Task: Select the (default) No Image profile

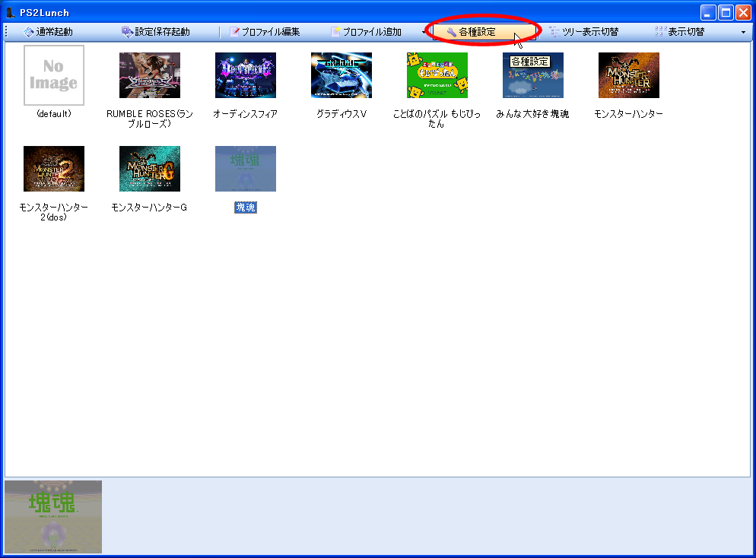Action: pyautogui.click(x=54, y=75)
